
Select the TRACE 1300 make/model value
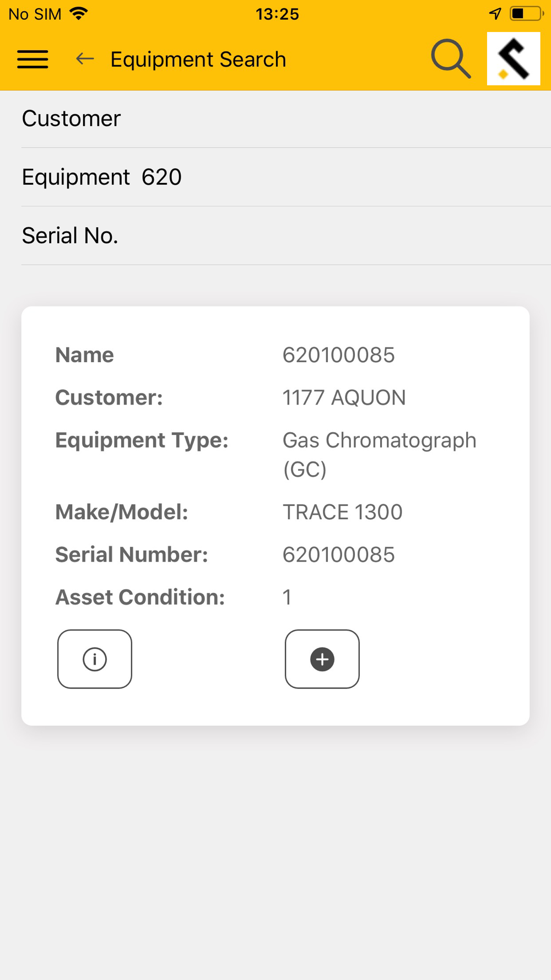pyautogui.click(x=342, y=512)
